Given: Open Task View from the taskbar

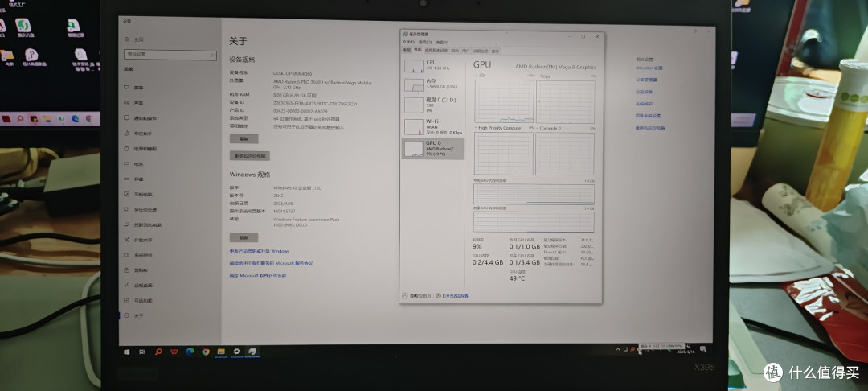Looking at the screenshot, I should [x=142, y=351].
